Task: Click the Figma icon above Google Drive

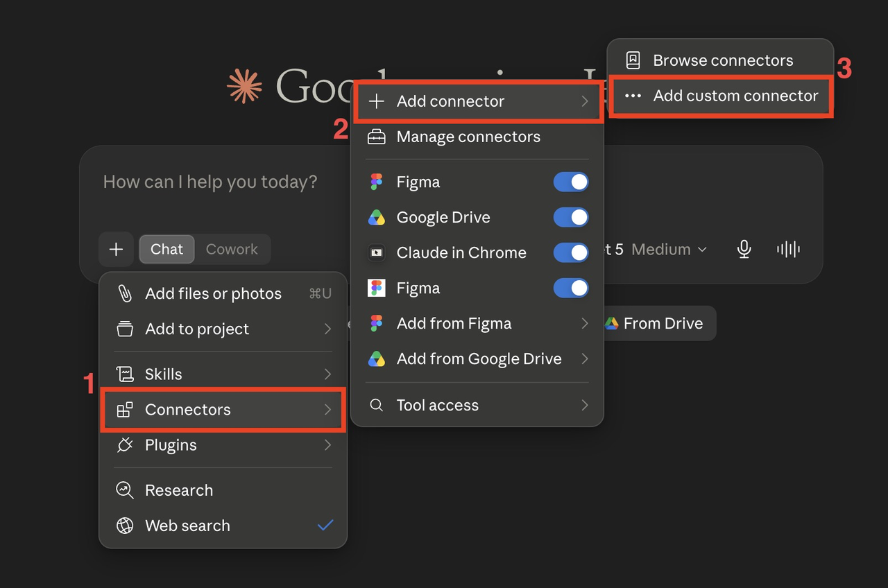Action: pyautogui.click(x=377, y=182)
